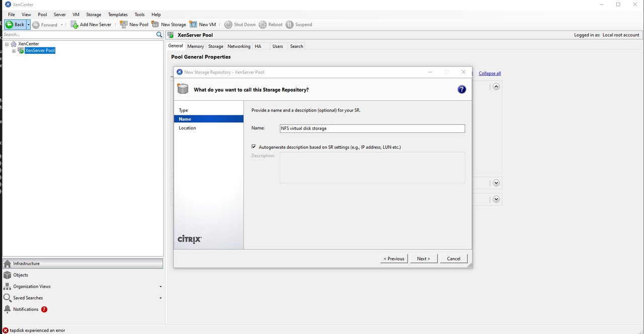Click the SR Name input field
This screenshot has height=334, width=644.
coord(372,128)
